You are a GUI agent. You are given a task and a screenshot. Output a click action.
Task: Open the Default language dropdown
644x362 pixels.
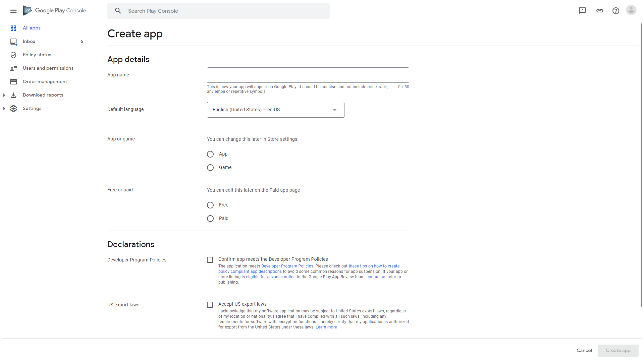coord(275,110)
